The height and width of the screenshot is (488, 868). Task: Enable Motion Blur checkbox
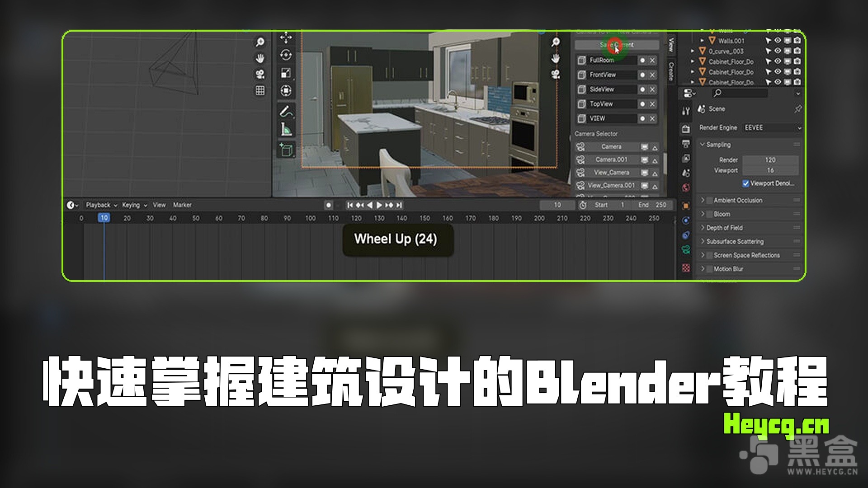coord(709,269)
